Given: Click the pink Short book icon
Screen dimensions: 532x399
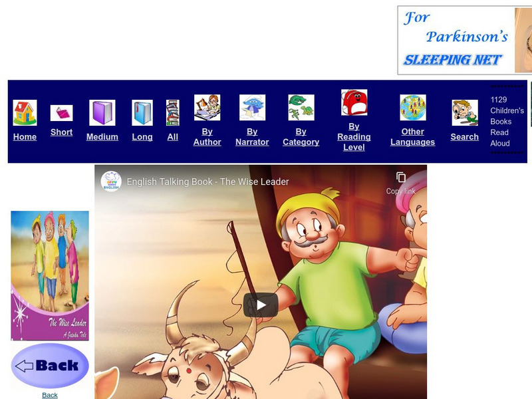Looking at the screenshot, I should click(61, 113).
